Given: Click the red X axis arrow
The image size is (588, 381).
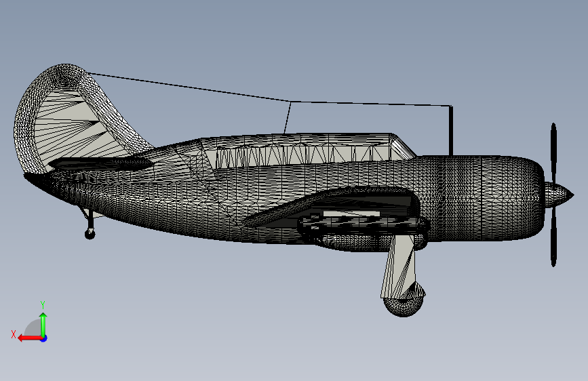Looking at the screenshot, I should tap(31, 338).
